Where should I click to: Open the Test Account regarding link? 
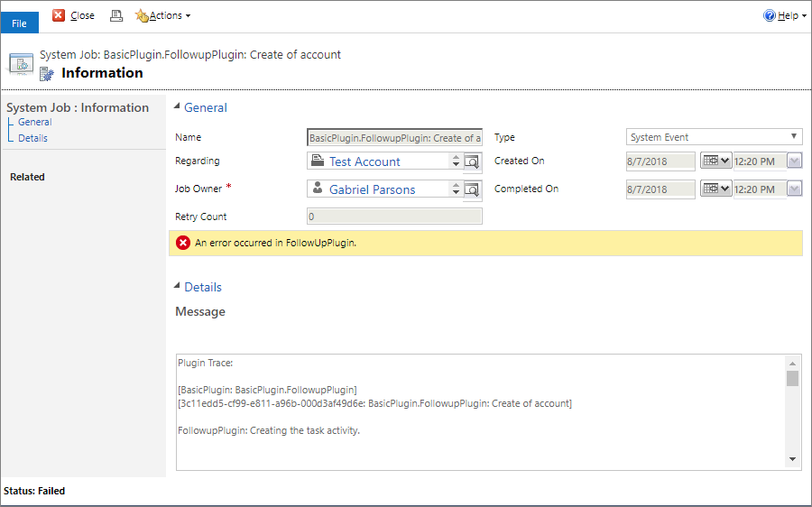click(364, 161)
